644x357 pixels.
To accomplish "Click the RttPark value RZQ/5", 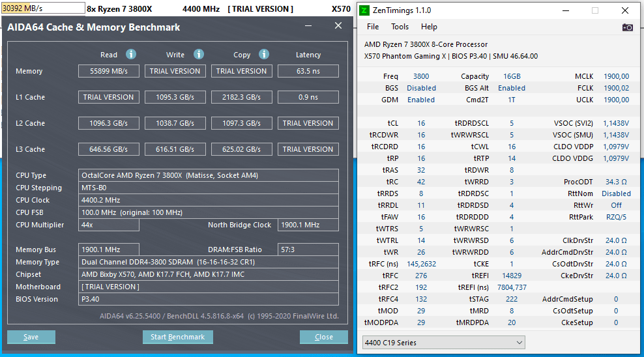I will click(616, 217).
